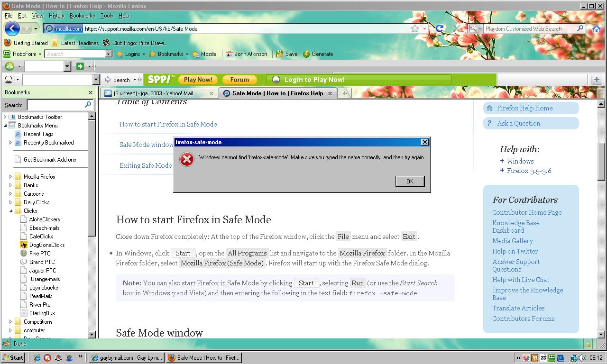
Task: Click the Windows Start button
Action: point(13,358)
